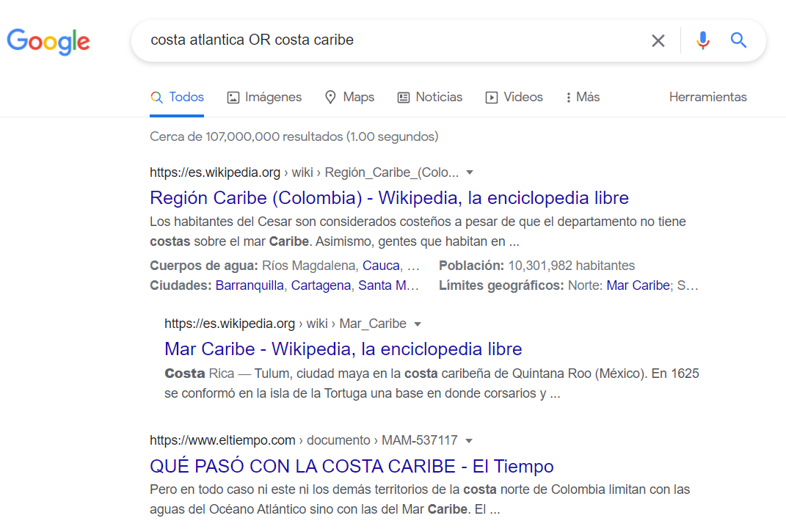
Task: Clear the search query with the X icon
Action: tap(658, 40)
